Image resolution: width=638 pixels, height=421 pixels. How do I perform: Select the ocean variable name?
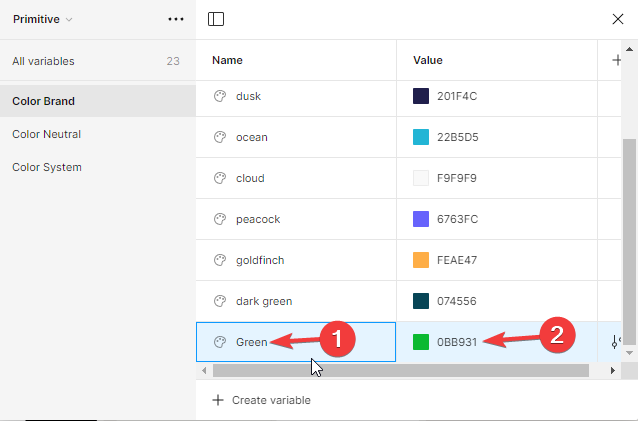[x=251, y=137]
